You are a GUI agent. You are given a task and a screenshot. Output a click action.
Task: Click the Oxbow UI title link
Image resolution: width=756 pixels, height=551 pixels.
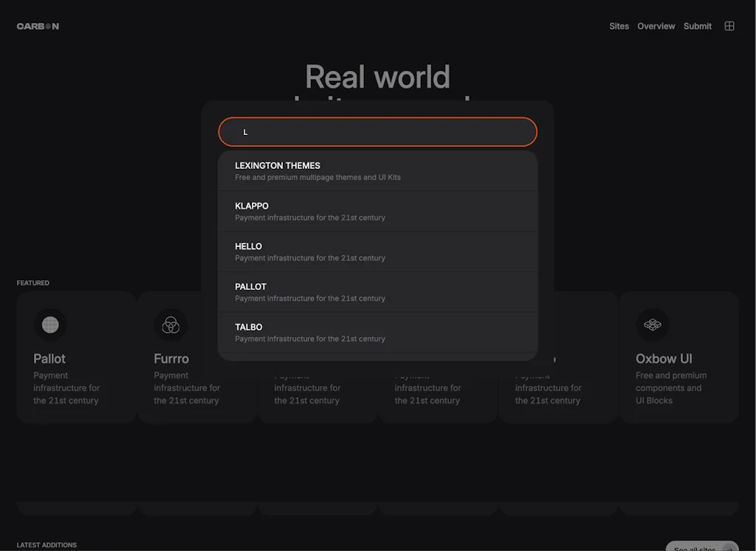tap(663, 358)
